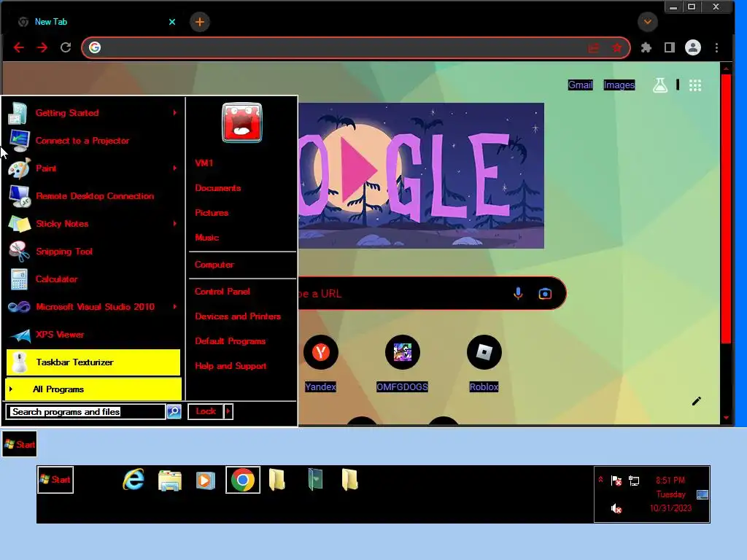Viewport: 747px width, 560px height.
Task: Open Computer
Action: point(214,264)
